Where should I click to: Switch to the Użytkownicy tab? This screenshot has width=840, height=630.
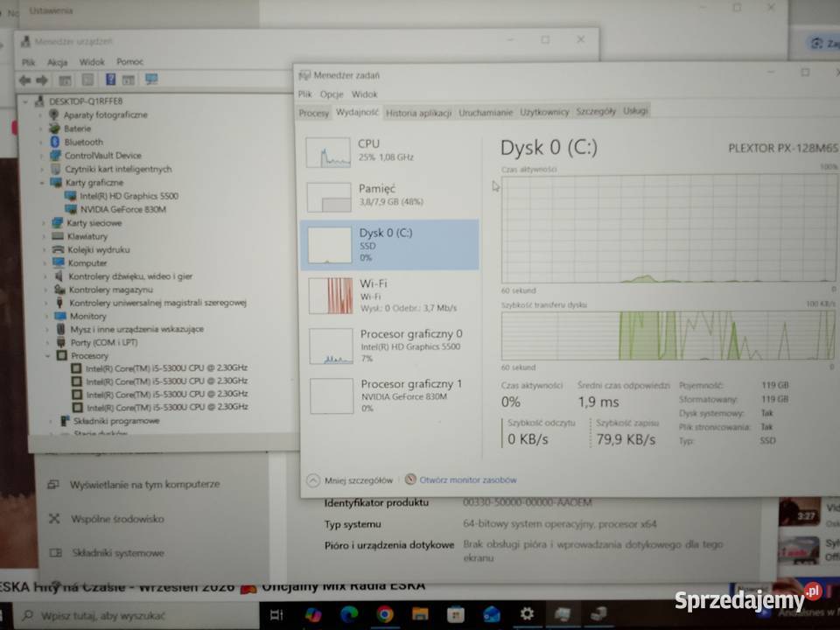(544, 112)
